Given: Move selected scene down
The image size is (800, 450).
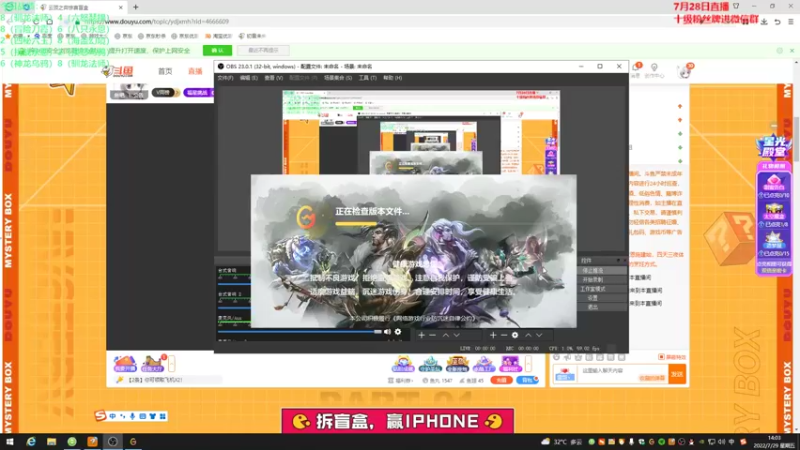Looking at the screenshot, I should point(457,335).
